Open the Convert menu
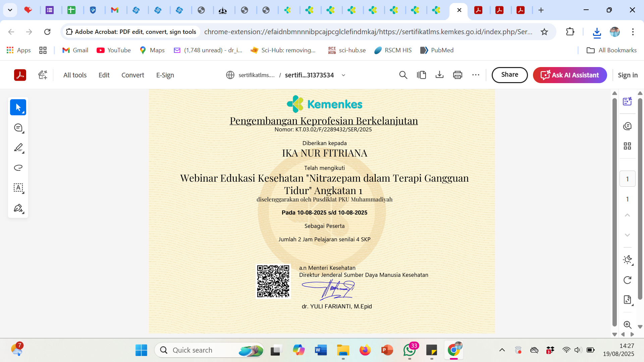The height and width of the screenshot is (362, 644). point(132,75)
